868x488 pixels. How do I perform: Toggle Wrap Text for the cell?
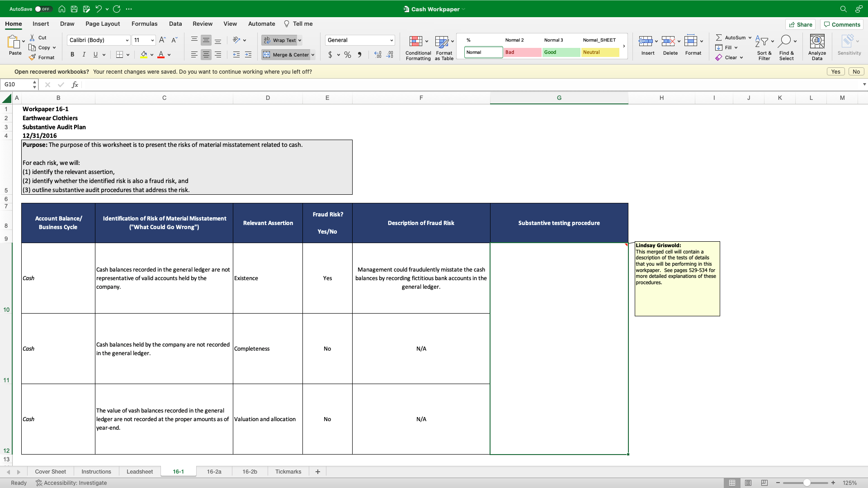[x=280, y=40]
